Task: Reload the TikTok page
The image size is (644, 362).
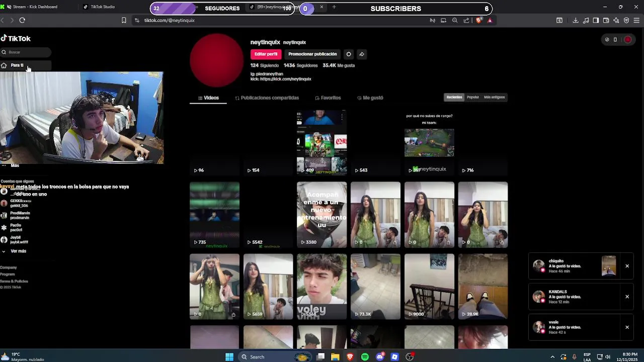Action: [22, 20]
